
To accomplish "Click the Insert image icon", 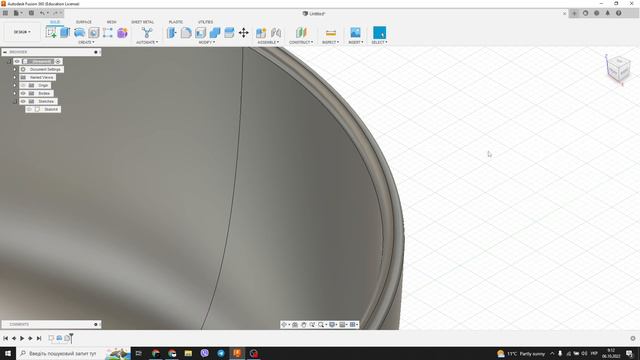I will click(x=355, y=33).
